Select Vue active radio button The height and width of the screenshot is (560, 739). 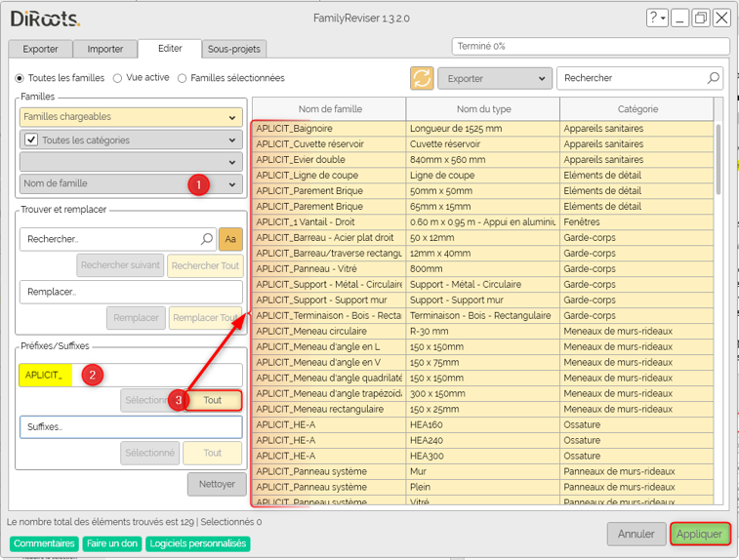coord(118,78)
